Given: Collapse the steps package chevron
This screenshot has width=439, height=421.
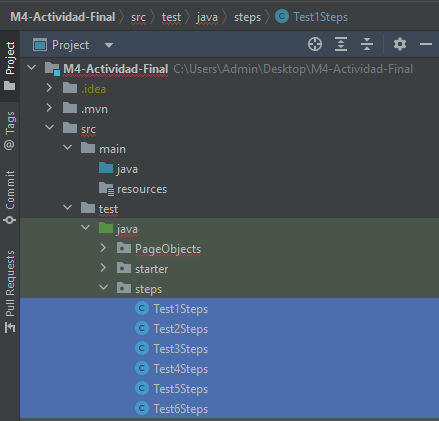Looking at the screenshot, I should tap(104, 287).
